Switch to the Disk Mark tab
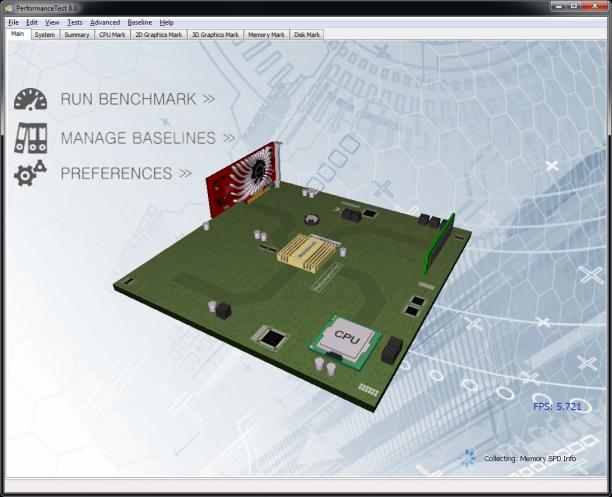Image resolution: width=612 pixels, height=497 pixels. 307,35
